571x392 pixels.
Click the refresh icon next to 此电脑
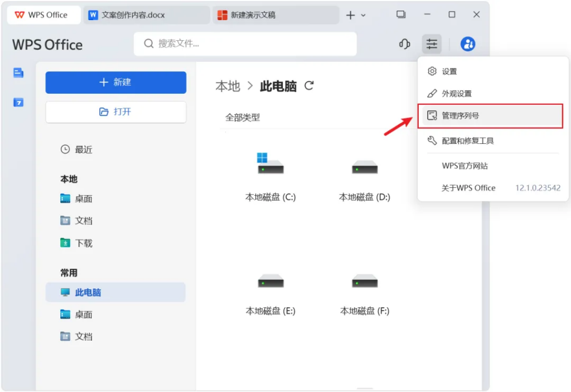coord(309,86)
